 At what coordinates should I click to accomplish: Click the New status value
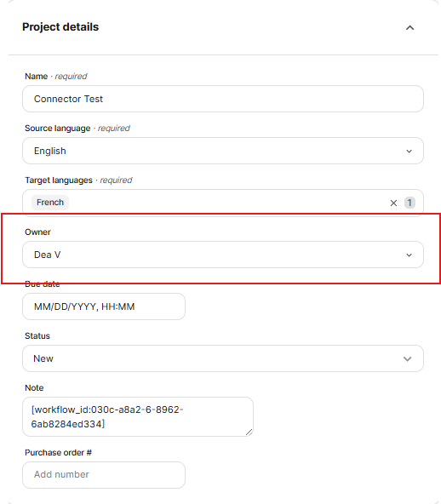tap(43, 358)
